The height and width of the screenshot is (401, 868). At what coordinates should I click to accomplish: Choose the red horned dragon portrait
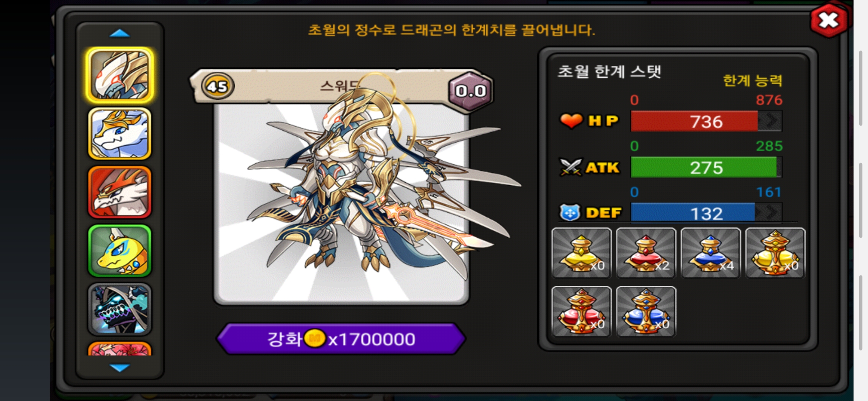click(x=119, y=192)
